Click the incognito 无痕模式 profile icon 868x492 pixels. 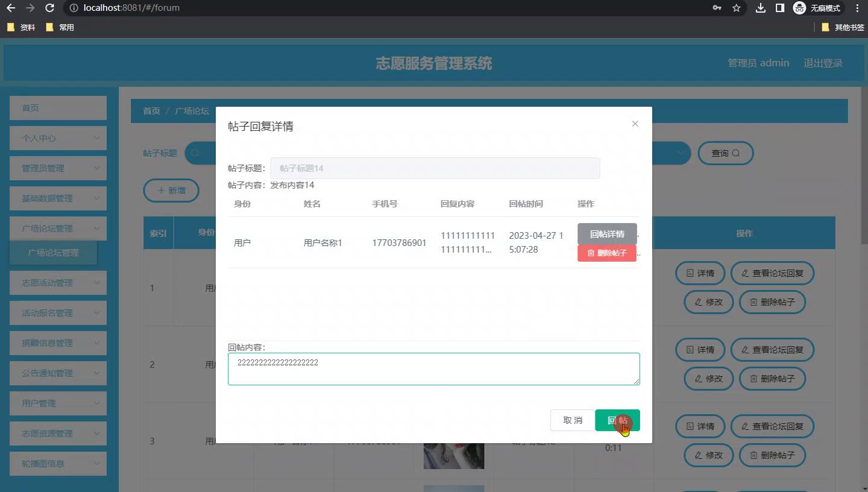tap(817, 8)
